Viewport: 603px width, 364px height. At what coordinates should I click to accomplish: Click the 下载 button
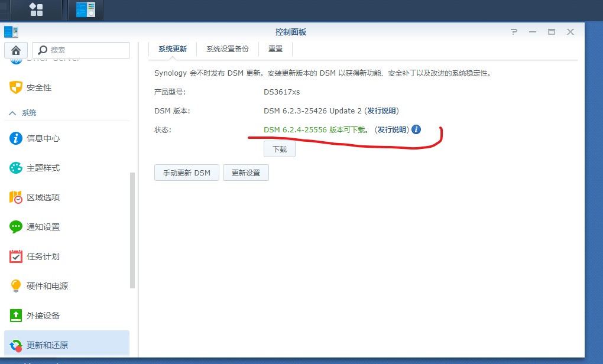(x=280, y=149)
